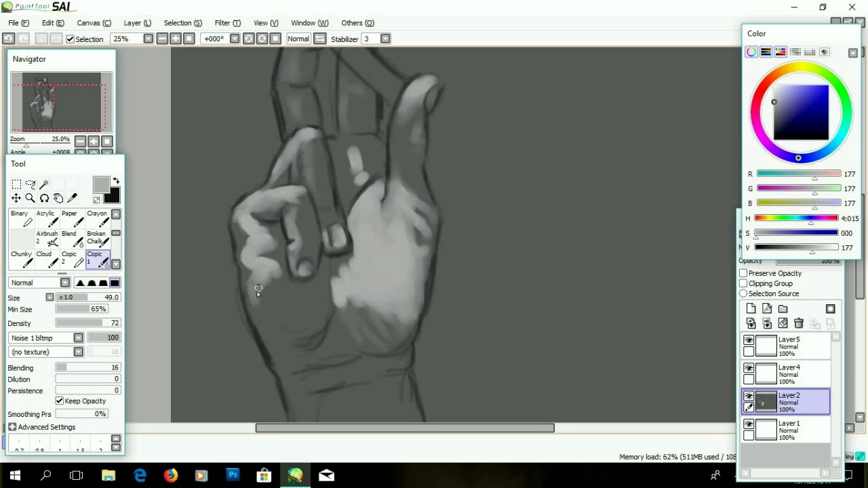The width and height of the screenshot is (868, 488).
Task: Uncheck the Keep Opacity checkbox
Action: pos(60,401)
